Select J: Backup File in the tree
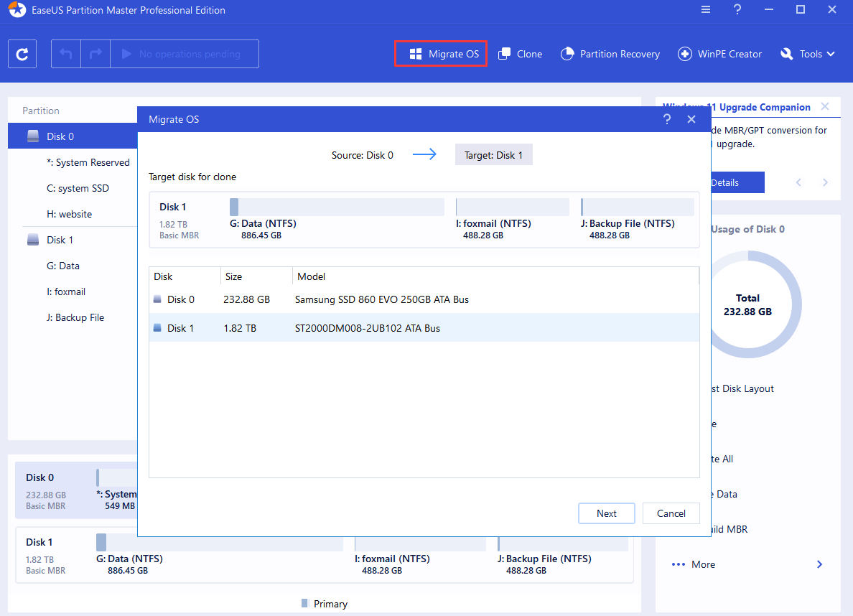 click(x=75, y=317)
